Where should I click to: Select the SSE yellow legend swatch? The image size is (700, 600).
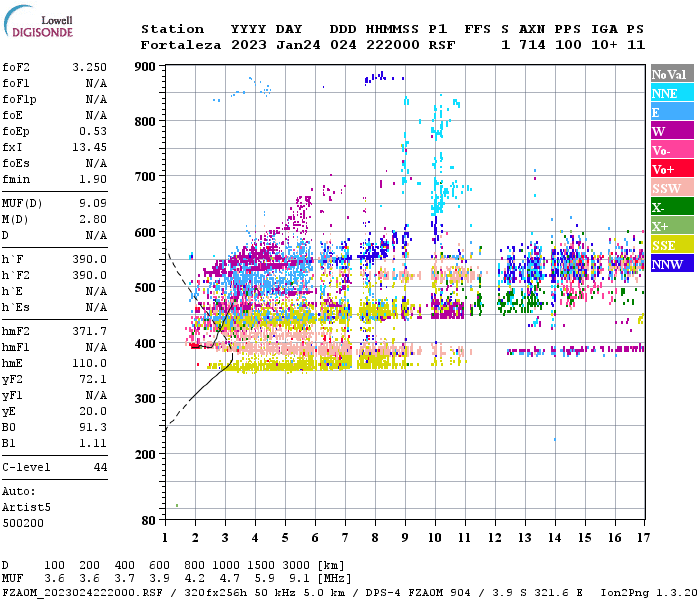[x=672, y=244]
